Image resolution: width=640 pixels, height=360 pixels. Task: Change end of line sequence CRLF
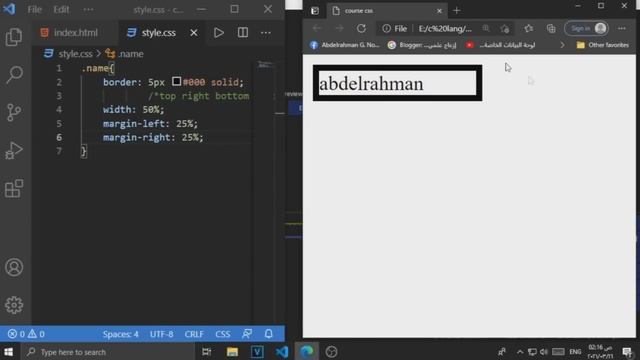pos(194,334)
